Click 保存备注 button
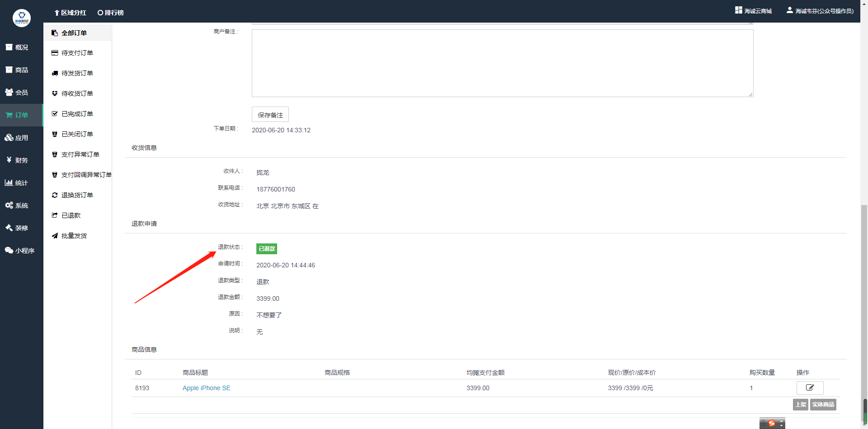This screenshot has height=429, width=868. pos(270,115)
